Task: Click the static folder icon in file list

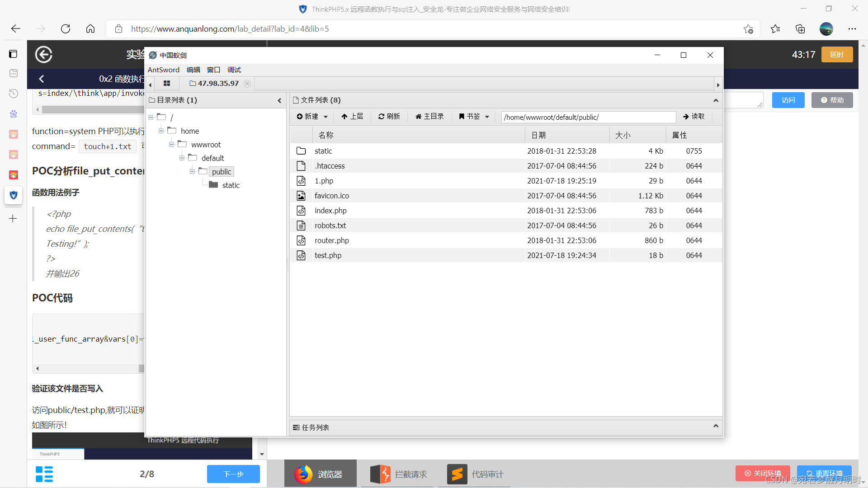Action: [x=301, y=151]
